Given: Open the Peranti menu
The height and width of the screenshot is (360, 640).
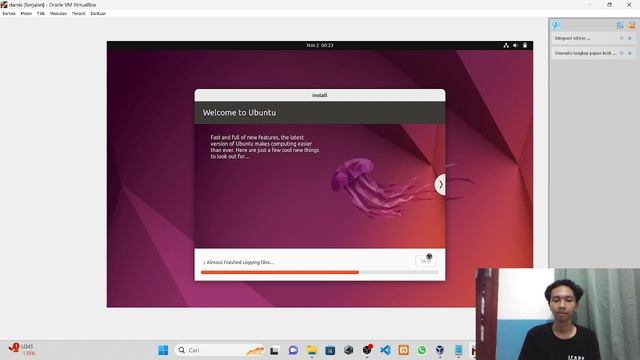Looking at the screenshot, I should [x=79, y=13].
